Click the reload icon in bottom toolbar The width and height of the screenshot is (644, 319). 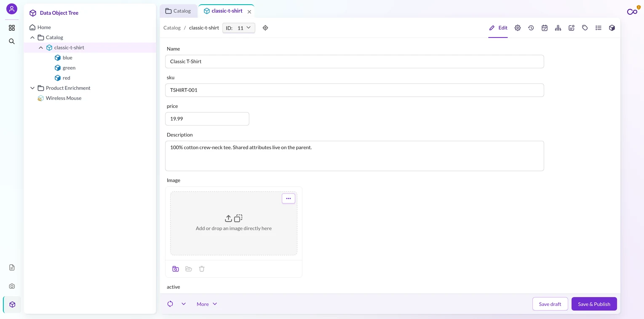click(170, 304)
